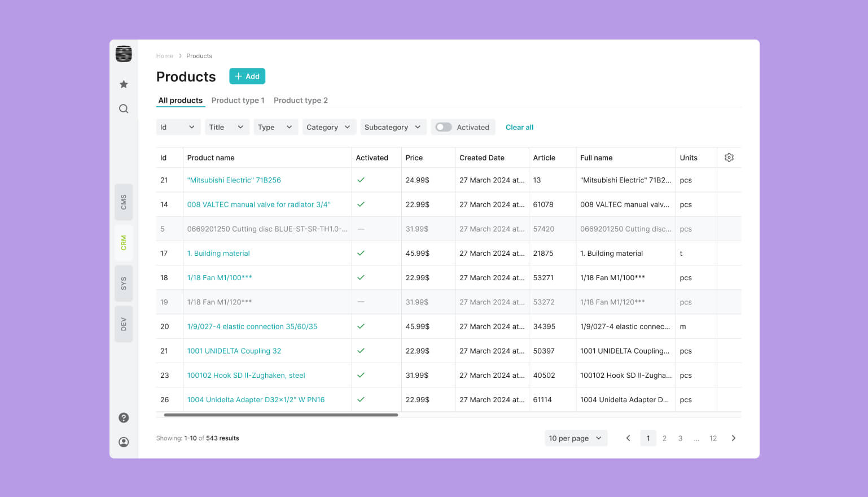The image size is (868, 497).
Task: Open the user profile icon
Action: coord(124,442)
